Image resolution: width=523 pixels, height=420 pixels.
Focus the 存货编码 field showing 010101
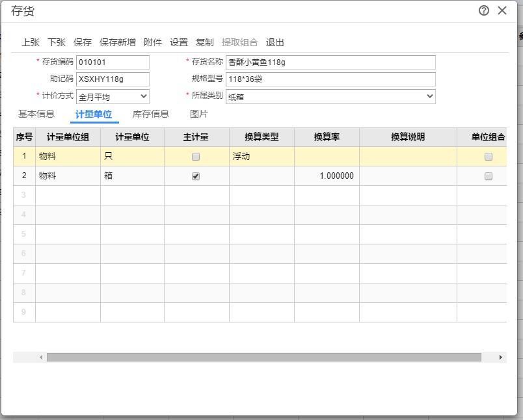pos(113,62)
